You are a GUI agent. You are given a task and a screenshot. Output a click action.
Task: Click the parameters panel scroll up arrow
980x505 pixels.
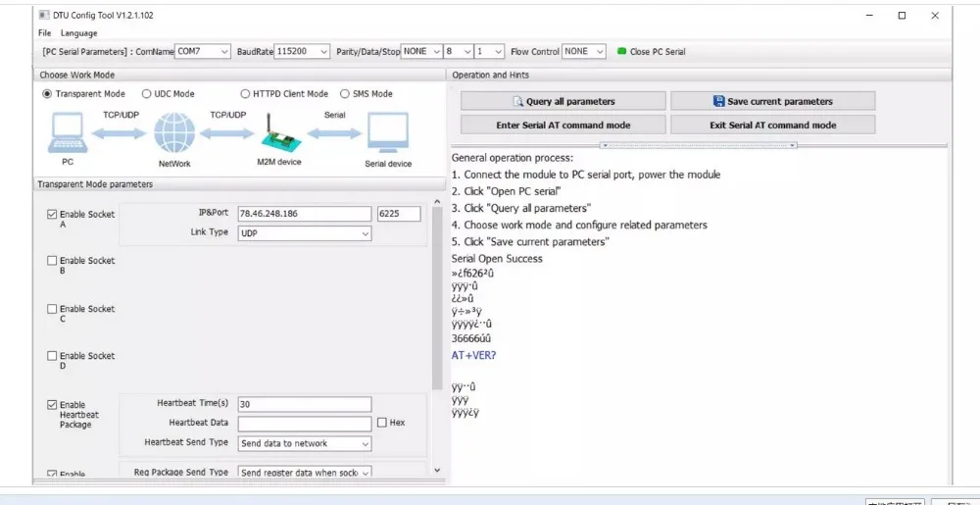click(437, 202)
